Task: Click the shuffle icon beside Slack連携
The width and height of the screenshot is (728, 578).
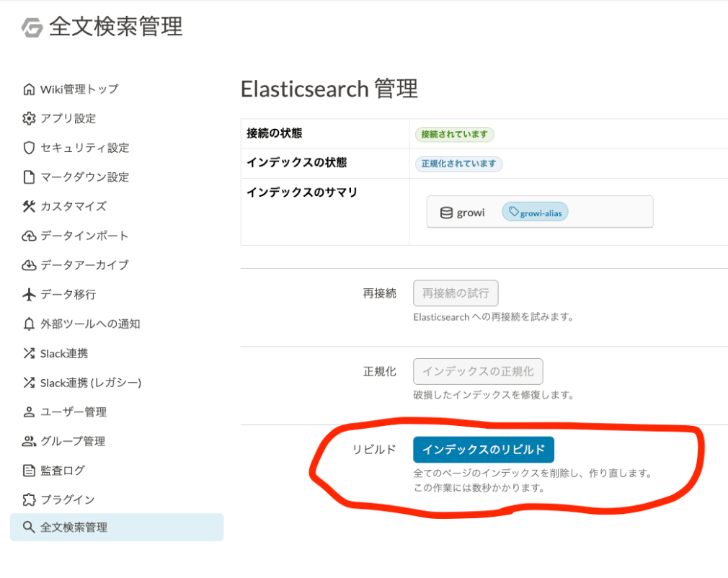Action: [x=29, y=353]
